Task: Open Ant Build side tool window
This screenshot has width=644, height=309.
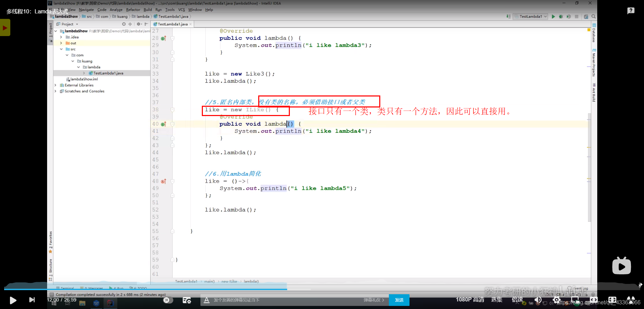Action: point(594,92)
